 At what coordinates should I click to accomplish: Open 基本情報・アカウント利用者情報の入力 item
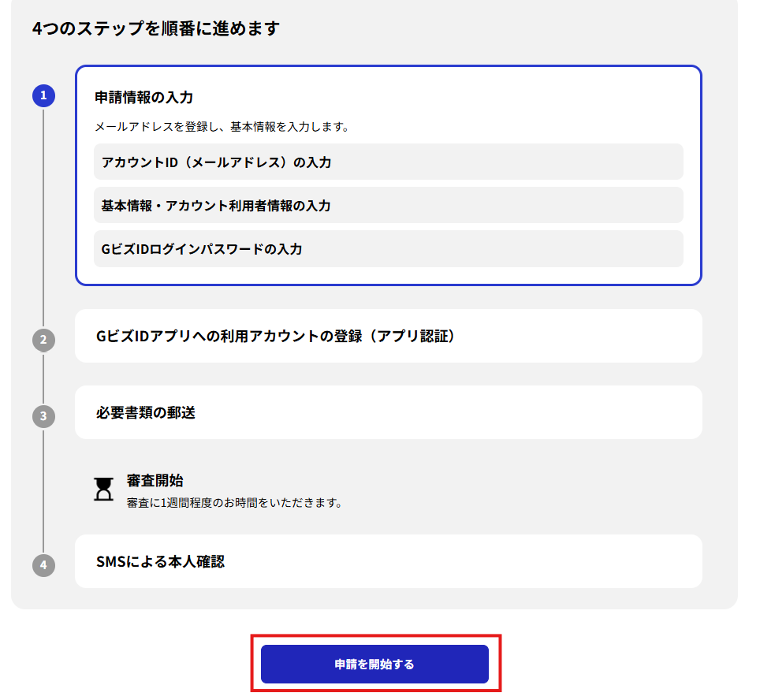(388, 206)
